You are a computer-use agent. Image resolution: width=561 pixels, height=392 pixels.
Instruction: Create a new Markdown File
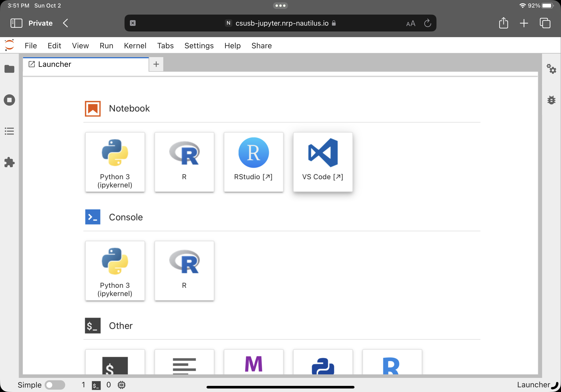point(254,362)
